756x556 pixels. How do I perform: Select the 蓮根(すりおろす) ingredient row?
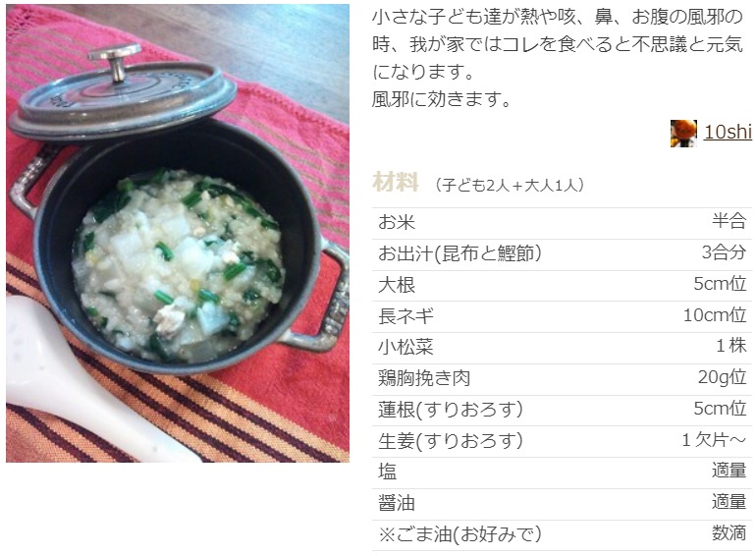[x=562, y=411]
